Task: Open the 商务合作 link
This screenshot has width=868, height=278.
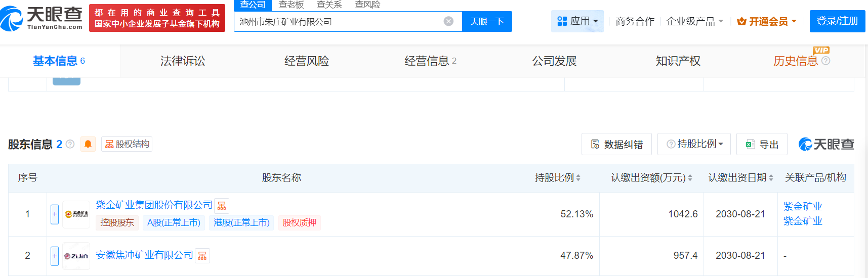Action: point(635,21)
